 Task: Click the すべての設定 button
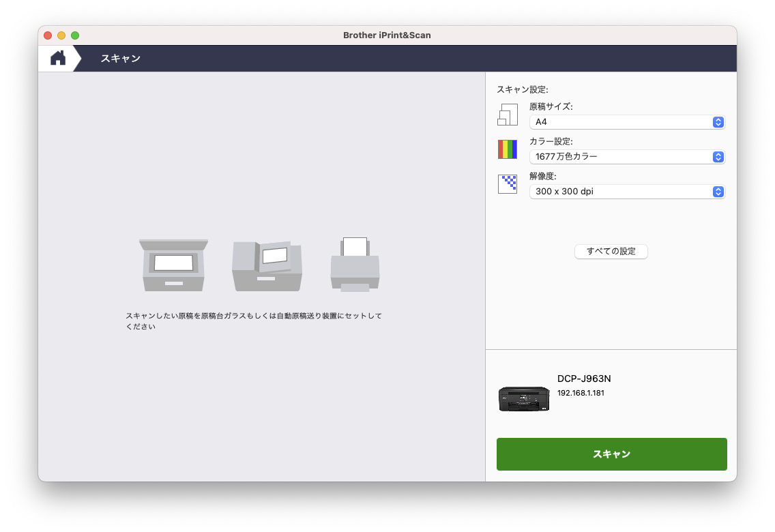(611, 252)
